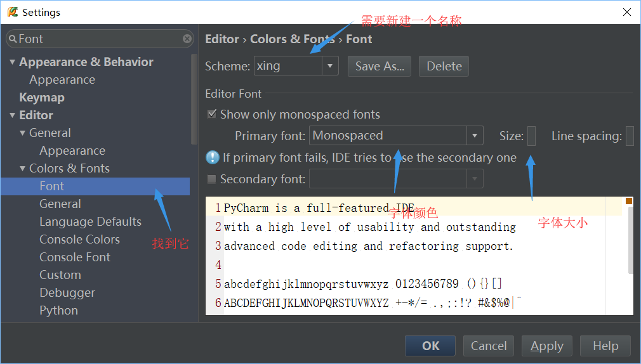The image size is (641, 364).
Task: Close the Settings dialog
Action: 627,12
